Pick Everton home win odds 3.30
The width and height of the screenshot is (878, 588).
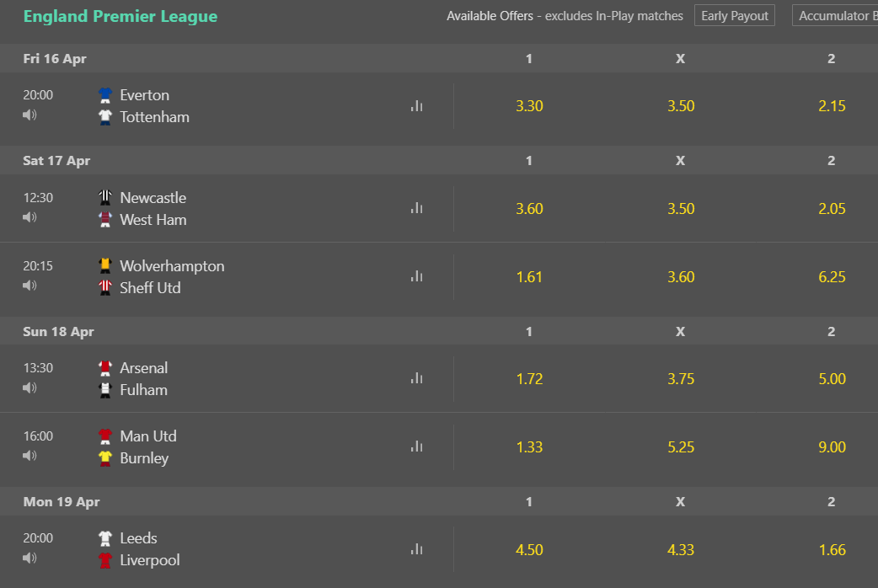point(529,106)
